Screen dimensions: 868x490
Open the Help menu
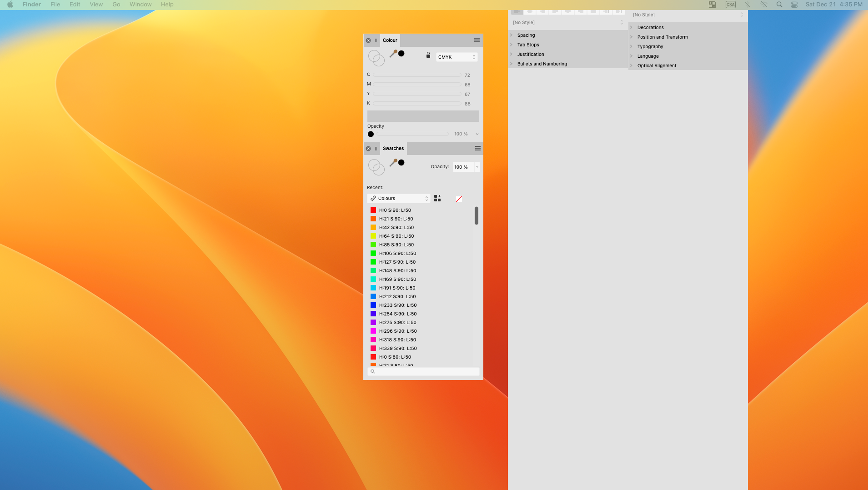pyautogui.click(x=167, y=5)
